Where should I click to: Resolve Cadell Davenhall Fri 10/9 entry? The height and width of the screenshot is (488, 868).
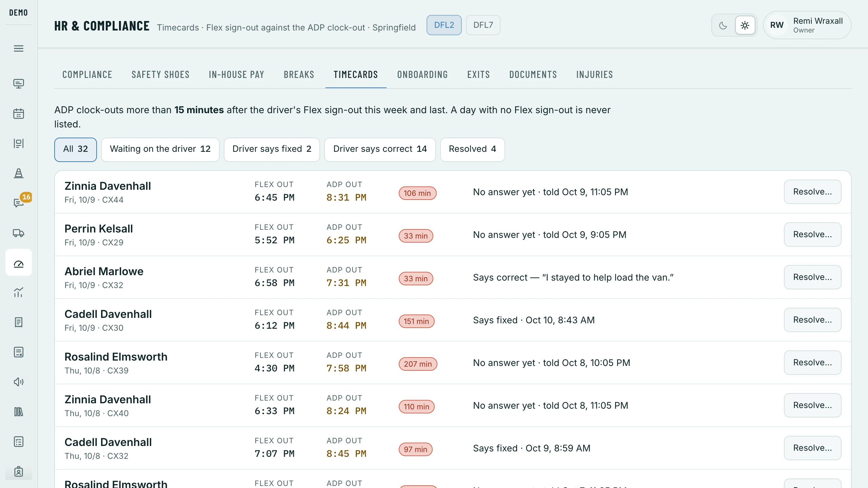812,320
